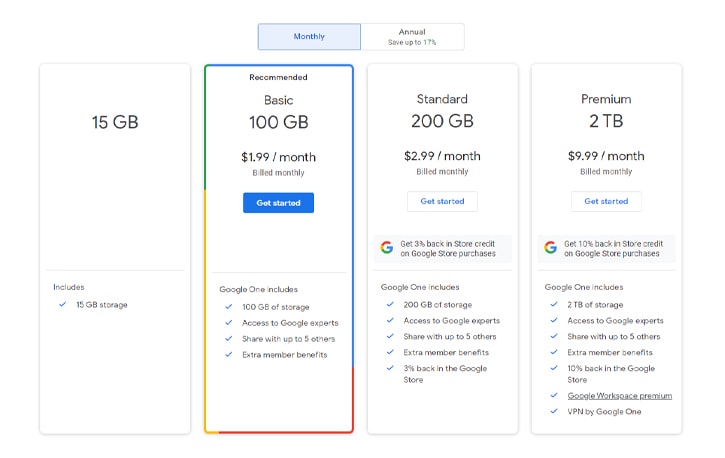Click Premium plan's Extra member benefits checkmark
This screenshot has width=725, height=458.
(x=554, y=352)
